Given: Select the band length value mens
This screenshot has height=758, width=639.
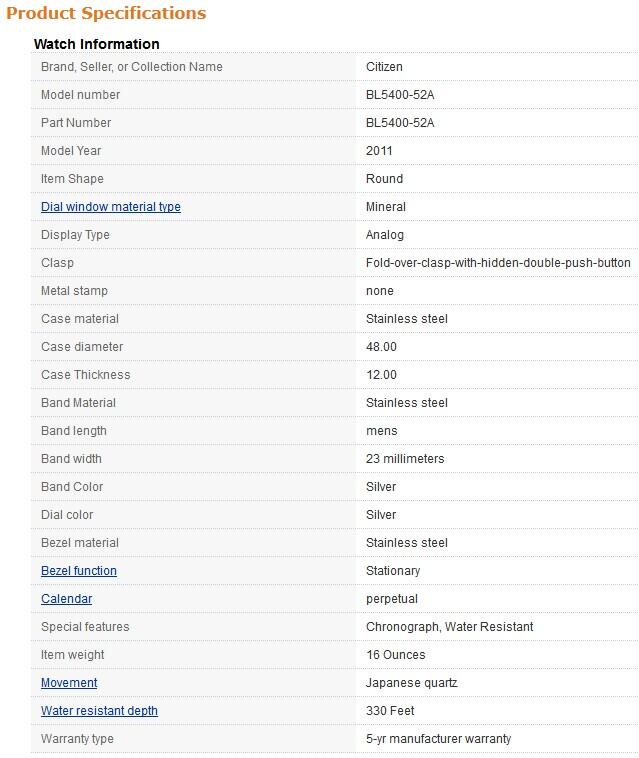Looking at the screenshot, I should click(382, 431).
